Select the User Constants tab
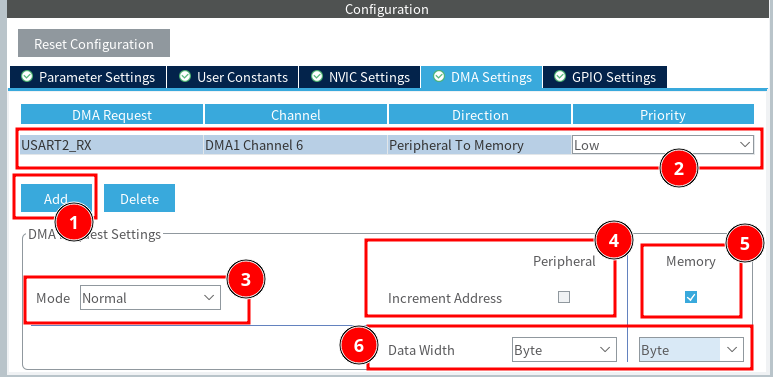Screen dimensions: 773x381 [x=233, y=77]
